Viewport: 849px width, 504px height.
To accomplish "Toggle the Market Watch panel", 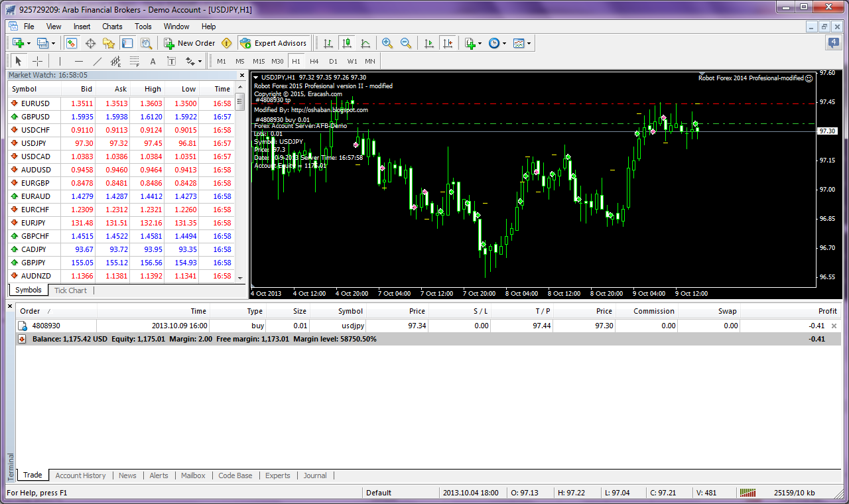I will click(x=72, y=43).
